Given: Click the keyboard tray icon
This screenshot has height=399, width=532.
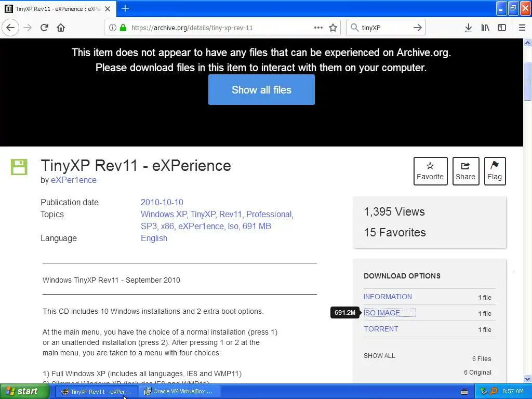Looking at the screenshot, I should tap(464, 392).
